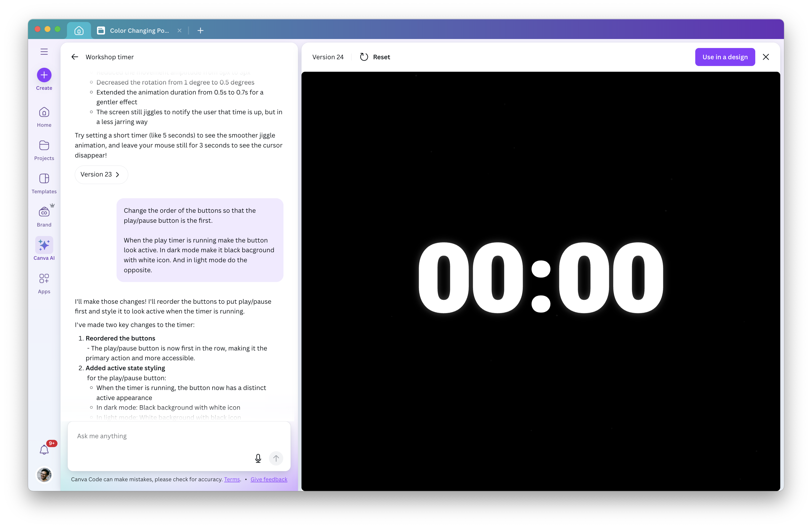812x528 pixels.
Task: Click the Reset button
Action: click(375, 57)
